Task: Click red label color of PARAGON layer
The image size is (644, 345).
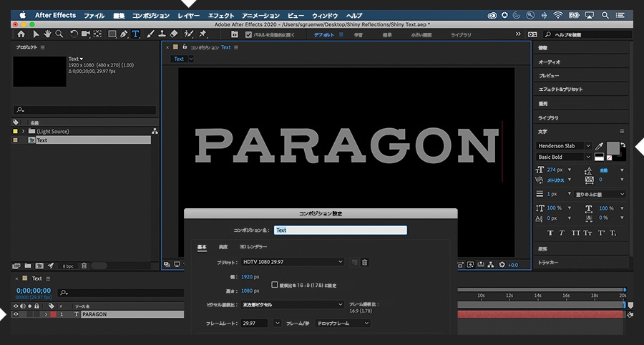Action: 53,314
